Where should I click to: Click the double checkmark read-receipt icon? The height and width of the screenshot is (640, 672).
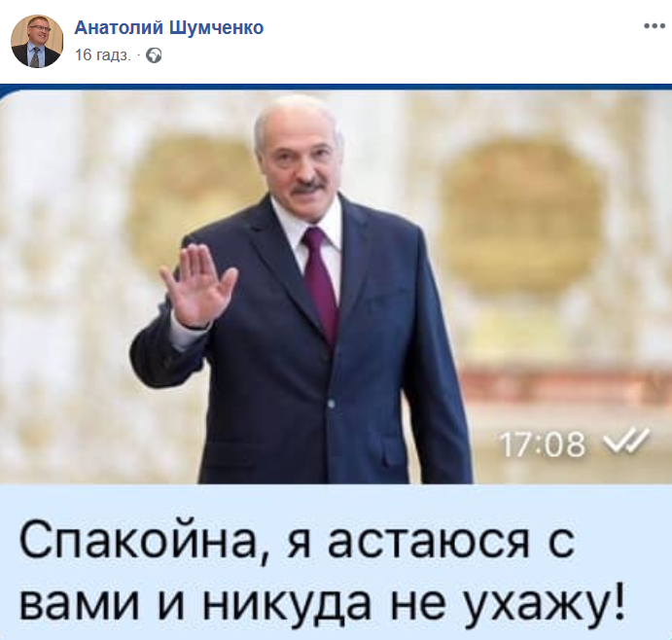[625, 442]
